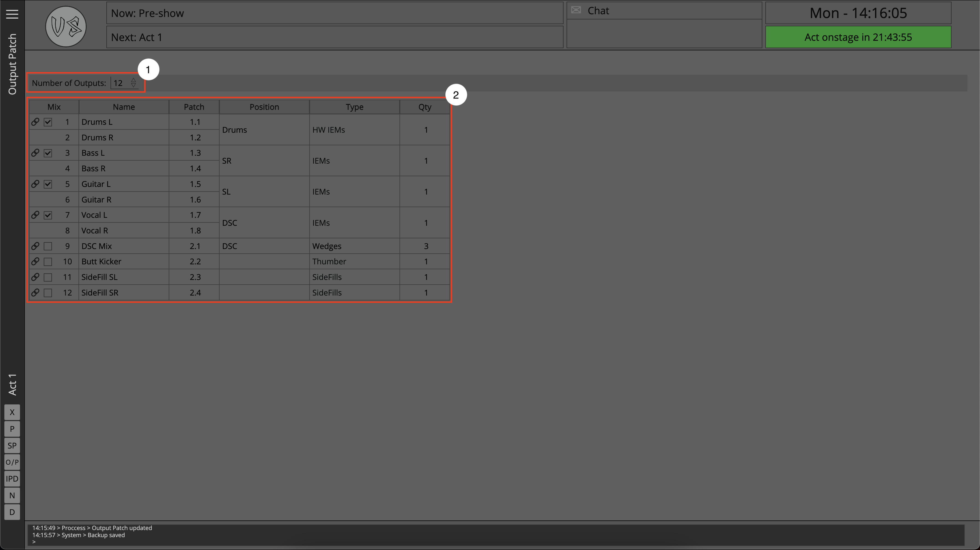Click patch cell 2.1

click(x=194, y=246)
